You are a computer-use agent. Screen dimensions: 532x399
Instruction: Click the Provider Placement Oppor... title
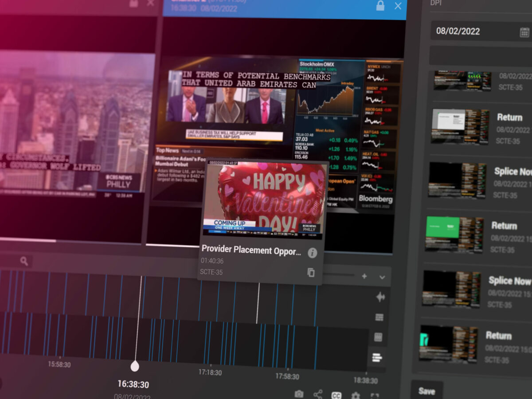251,250
